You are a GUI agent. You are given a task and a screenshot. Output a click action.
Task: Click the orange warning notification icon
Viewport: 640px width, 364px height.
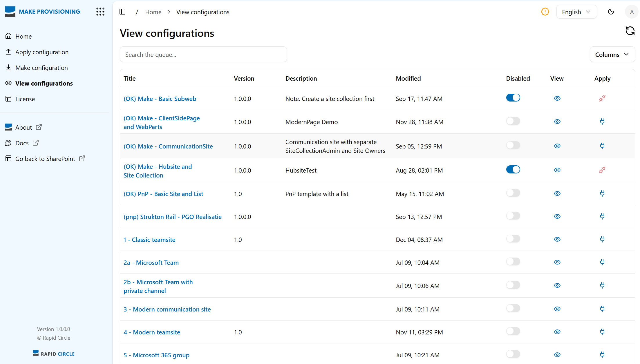(545, 12)
